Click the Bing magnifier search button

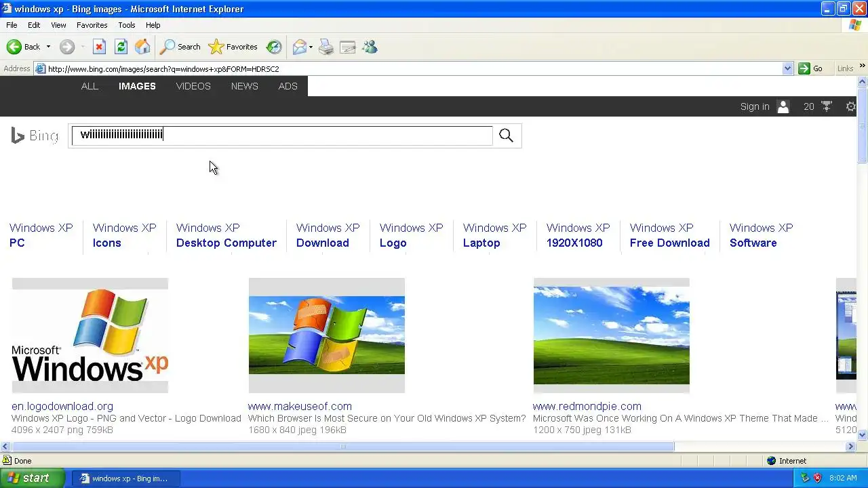[506, 135]
